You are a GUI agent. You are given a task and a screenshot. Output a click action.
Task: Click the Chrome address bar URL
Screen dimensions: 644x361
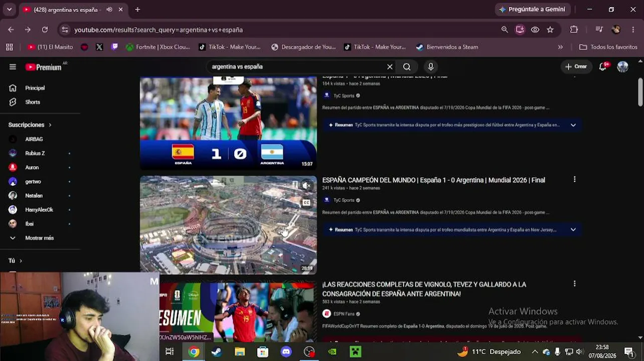click(158, 30)
